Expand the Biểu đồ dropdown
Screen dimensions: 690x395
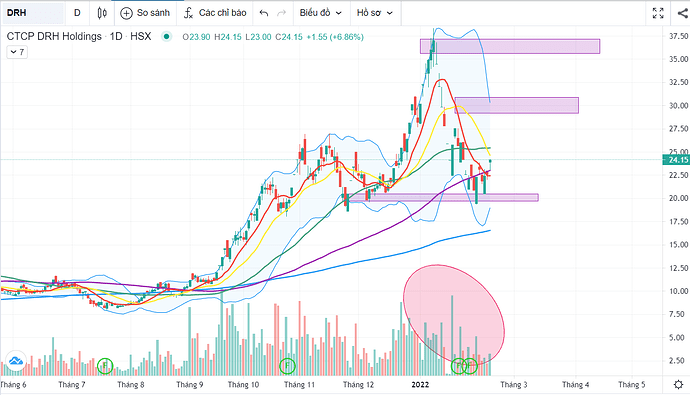coord(320,13)
